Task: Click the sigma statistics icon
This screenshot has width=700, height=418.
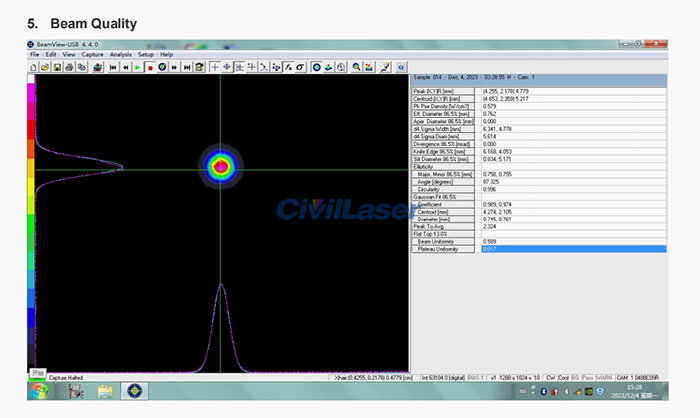Action: [300, 67]
